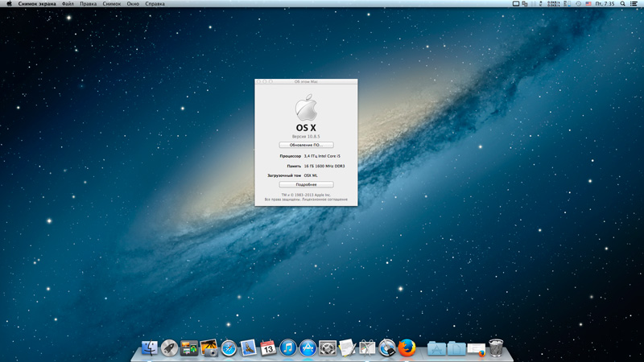Open Mail stamp icon in Dock
The image size is (644, 362).
pos(249,348)
